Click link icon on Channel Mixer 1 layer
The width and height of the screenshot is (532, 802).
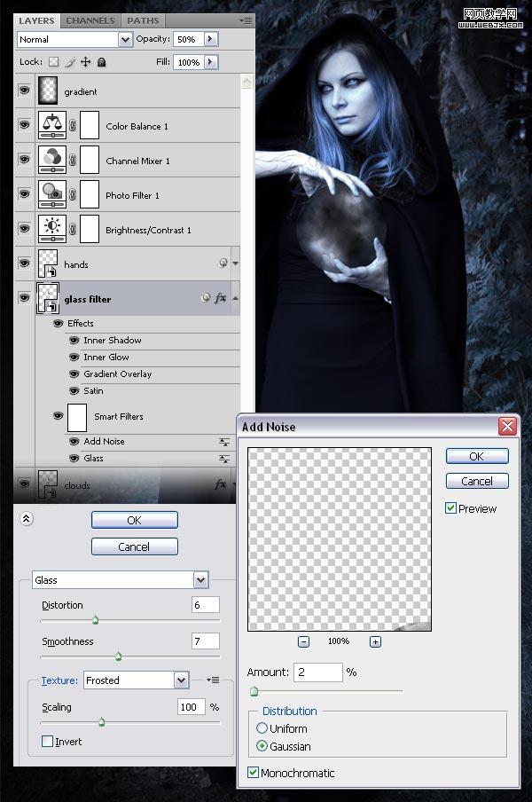73,160
